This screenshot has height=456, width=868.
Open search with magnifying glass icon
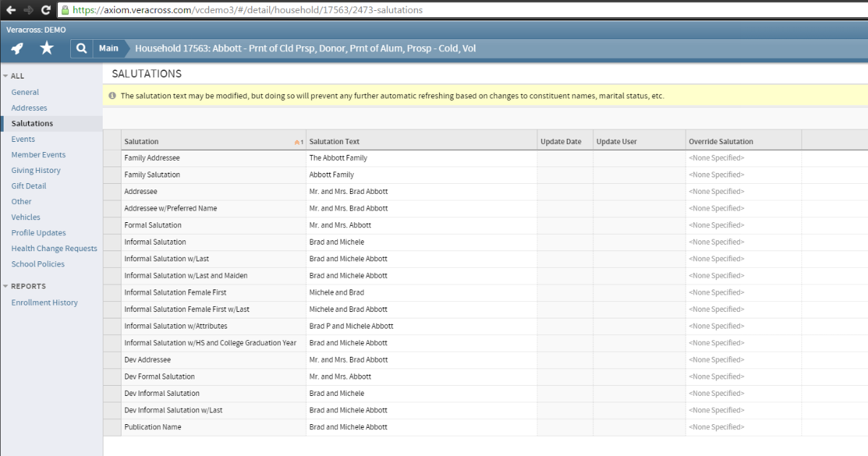point(82,48)
